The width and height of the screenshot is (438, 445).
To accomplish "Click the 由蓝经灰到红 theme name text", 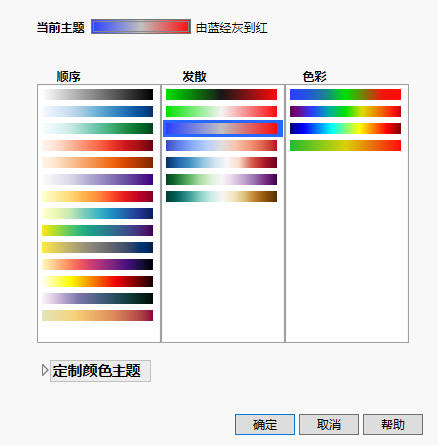I will click(232, 28).
